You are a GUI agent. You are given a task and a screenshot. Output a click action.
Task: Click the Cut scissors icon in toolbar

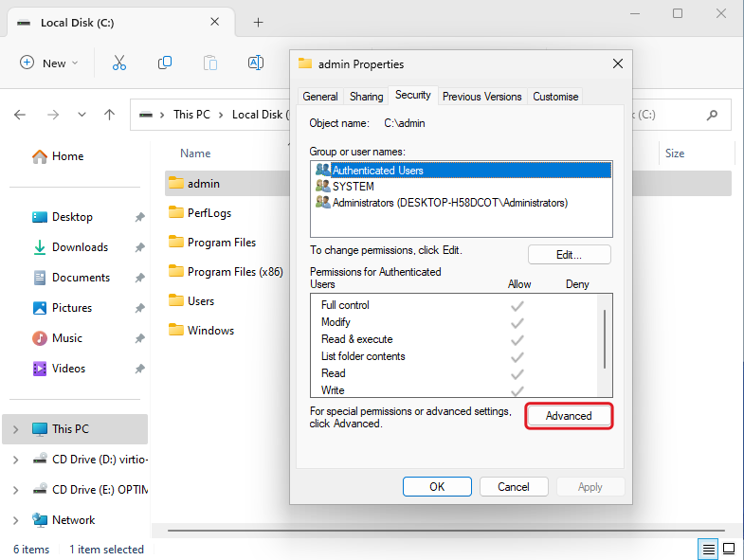point(119,63)
